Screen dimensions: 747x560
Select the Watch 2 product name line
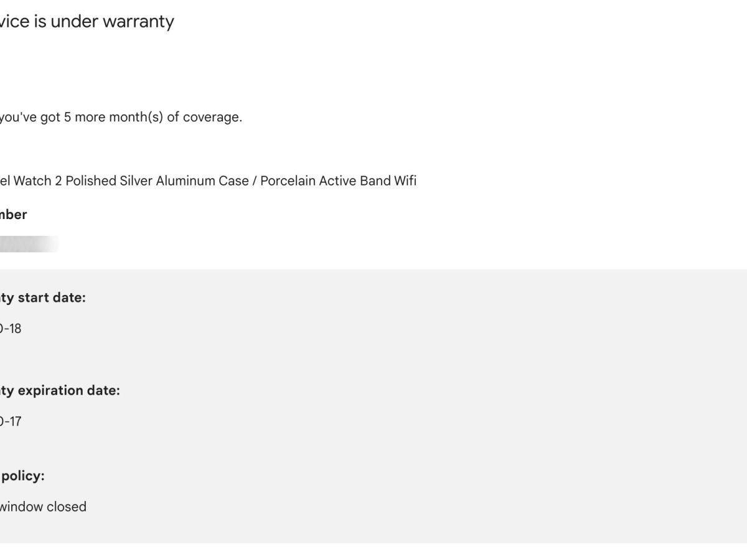[x=207, y=181]
